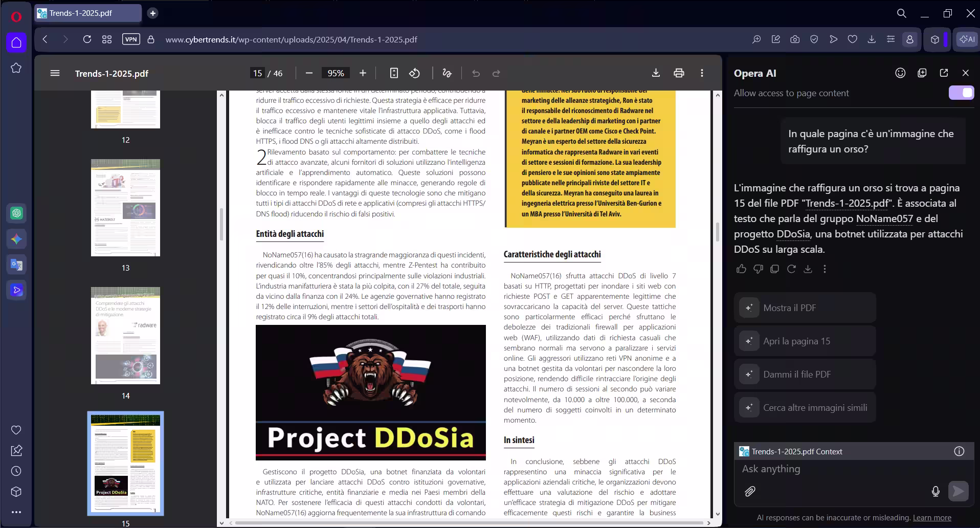Open ChatGPT from the sidebar
Screen dimensions: 980x528
(16, 213)
